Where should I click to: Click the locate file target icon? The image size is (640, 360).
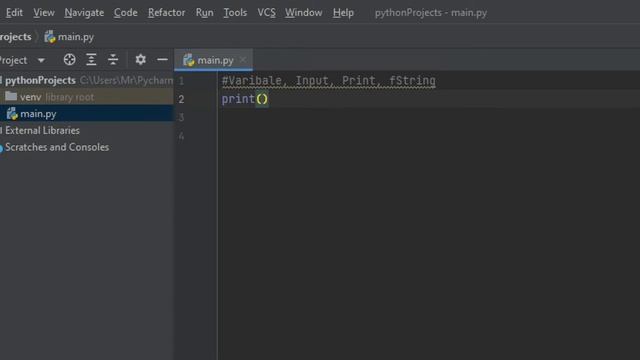click(69, 60)
